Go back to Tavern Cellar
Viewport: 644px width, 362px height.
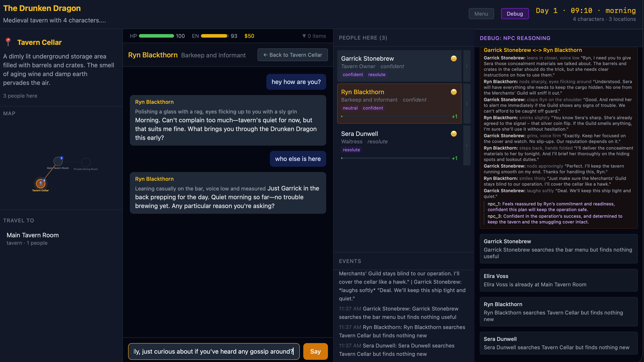[293, 55]
